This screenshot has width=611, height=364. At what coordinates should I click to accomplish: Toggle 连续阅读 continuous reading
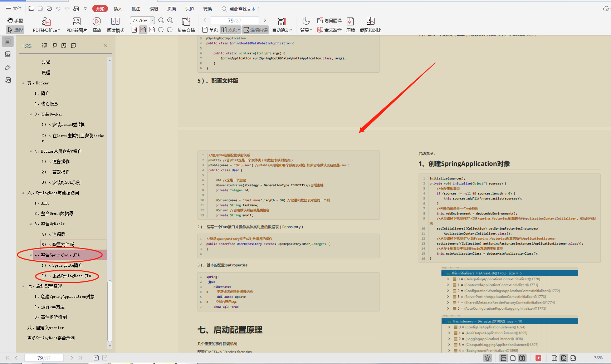(x=255, y=30)
